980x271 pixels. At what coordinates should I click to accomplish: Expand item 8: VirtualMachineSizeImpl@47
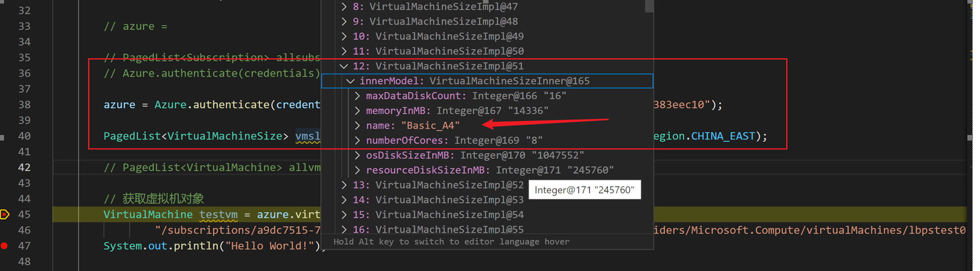point(344,7)
